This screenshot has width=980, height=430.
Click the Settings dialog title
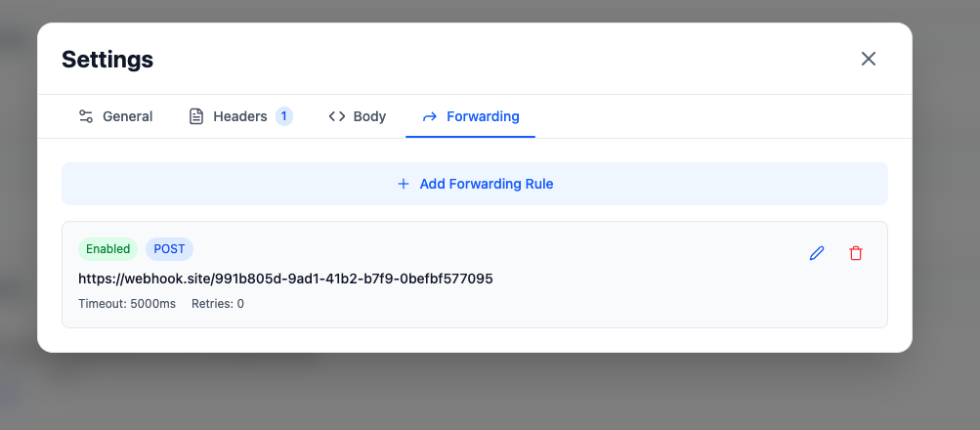107,60
